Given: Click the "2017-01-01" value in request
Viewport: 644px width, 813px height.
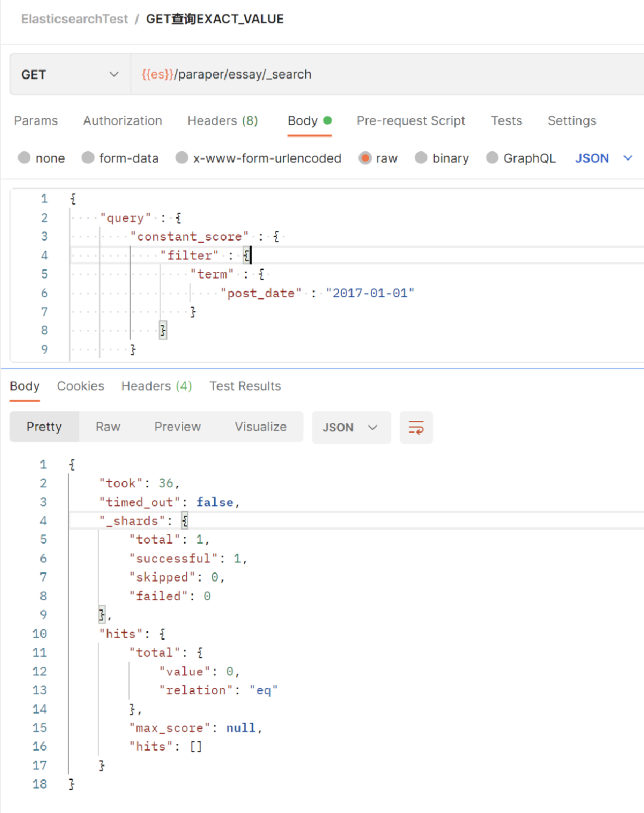Looking at the screenshot, I should pyautogui.click(x=370, y=293).
